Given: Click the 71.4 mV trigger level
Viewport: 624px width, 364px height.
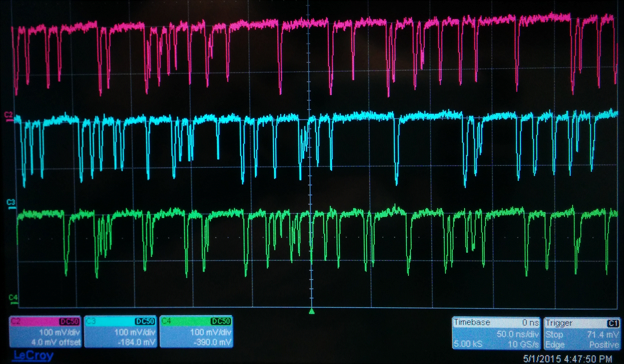Looking at the screenshot, I should (603, 335).
